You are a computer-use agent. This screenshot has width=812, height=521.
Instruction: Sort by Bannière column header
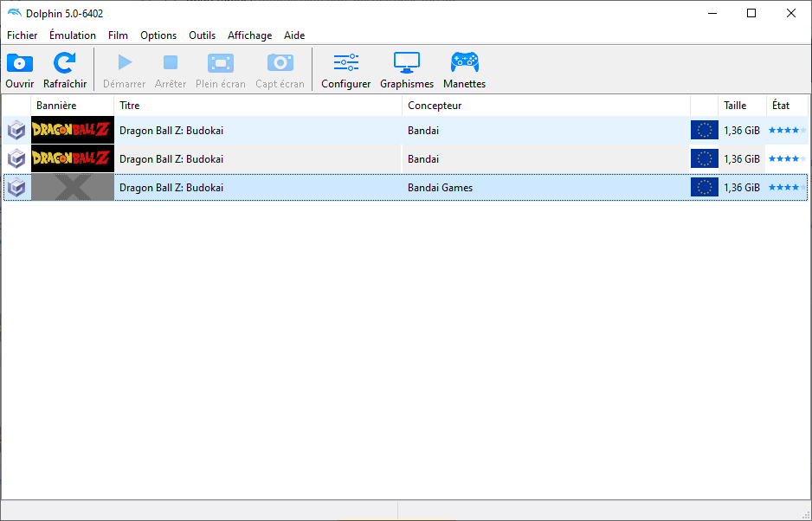pyautogui.click(x=73, y=105)
